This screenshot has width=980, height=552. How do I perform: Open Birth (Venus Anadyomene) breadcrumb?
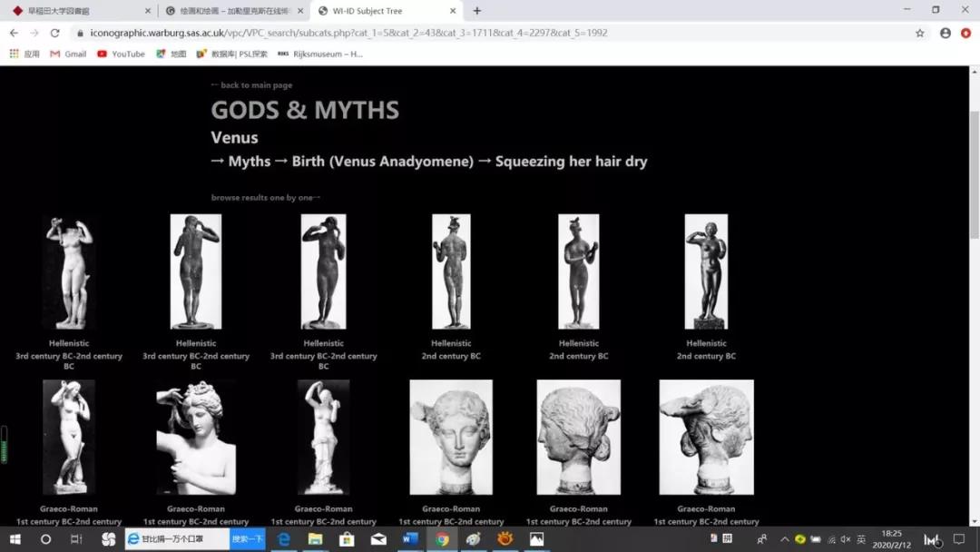click(382, 162)
